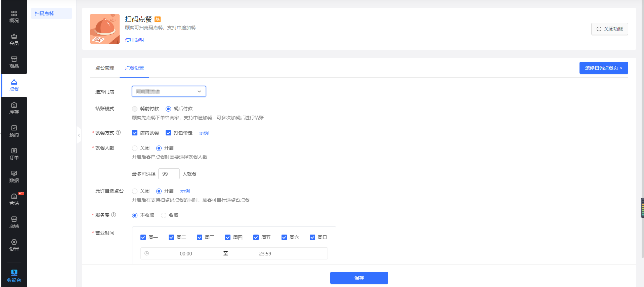Uncheck the 打包带走 checkbox
This screenshot has height=287, width=644.
(x=168, y=133)
